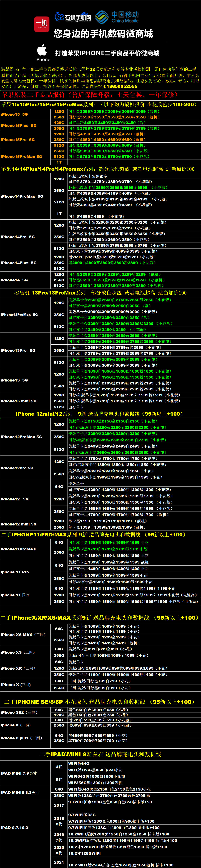The width and height of the screenshot is (201, 868).
Task: Click the white Apple iPhone logo
Action: point(42,53)
